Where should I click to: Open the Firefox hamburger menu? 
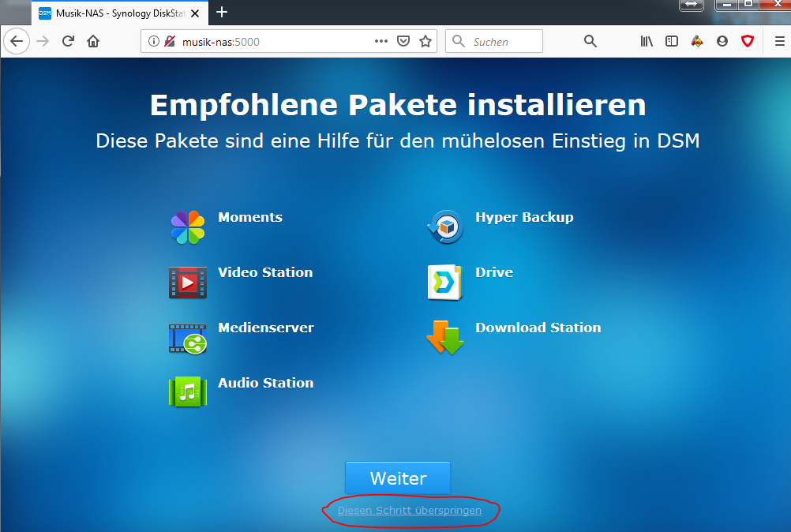(780, 41)
